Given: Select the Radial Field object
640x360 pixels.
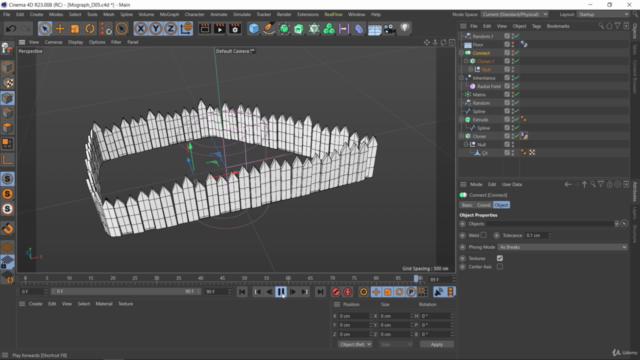Looking at the screenshot, I should coord(489,86).
